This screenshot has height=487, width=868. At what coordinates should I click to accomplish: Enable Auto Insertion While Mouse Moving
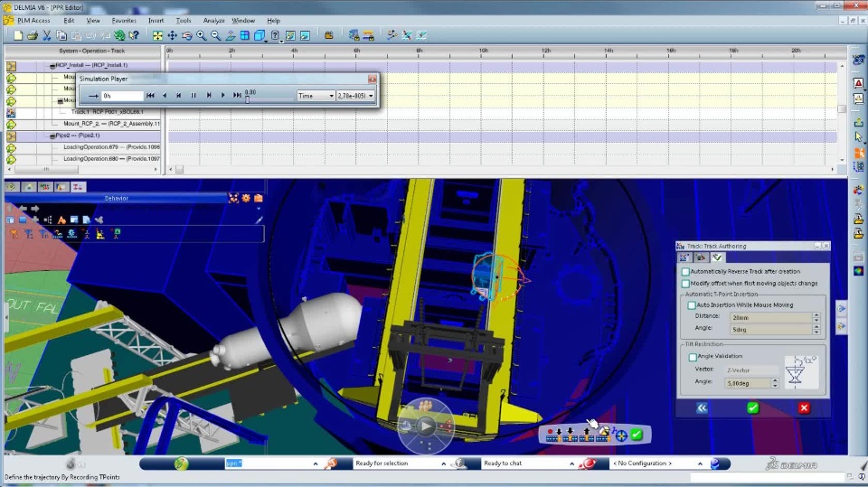click(x=692, y=304)
